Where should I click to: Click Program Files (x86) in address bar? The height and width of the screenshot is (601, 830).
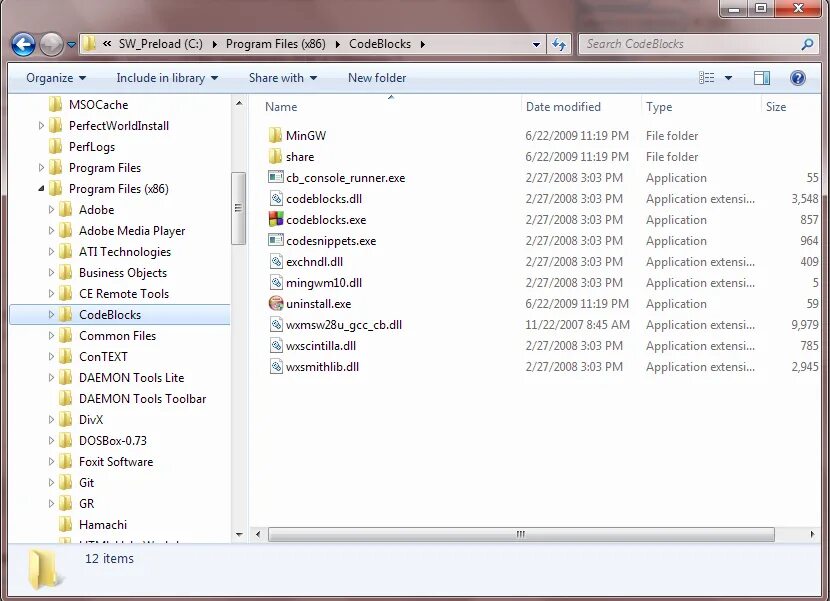click(x=276, y=44)
